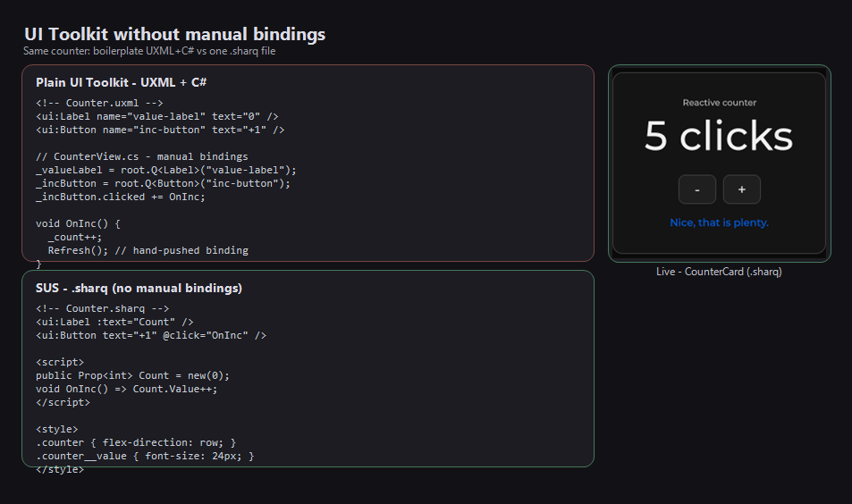Viewport: 852px width, 504px height.
Task: Click the 'Refresh(); // hand-pushed binding' line
Action: 148,250
